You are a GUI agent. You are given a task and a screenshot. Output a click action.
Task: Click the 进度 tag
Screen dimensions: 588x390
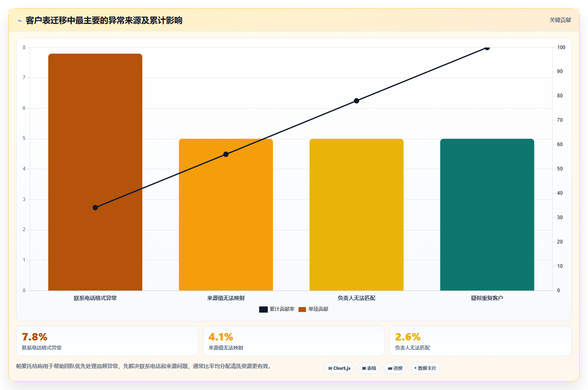[395, 368]
